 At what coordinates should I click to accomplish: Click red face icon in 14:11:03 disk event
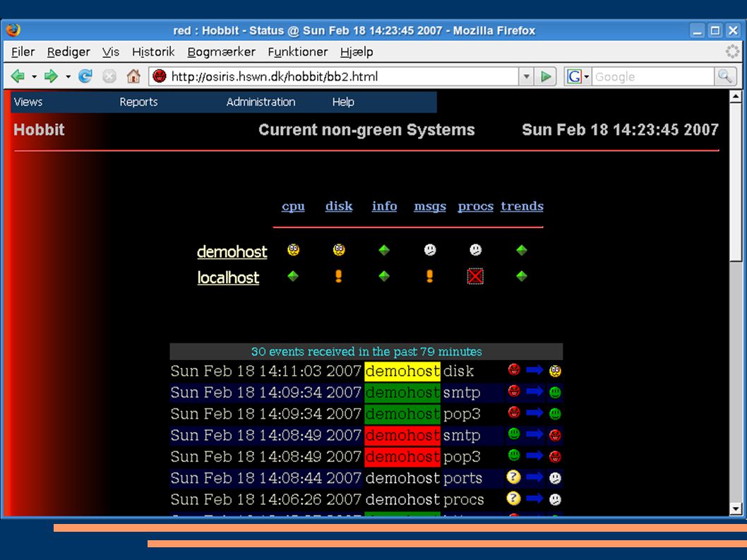click(513, 369)
